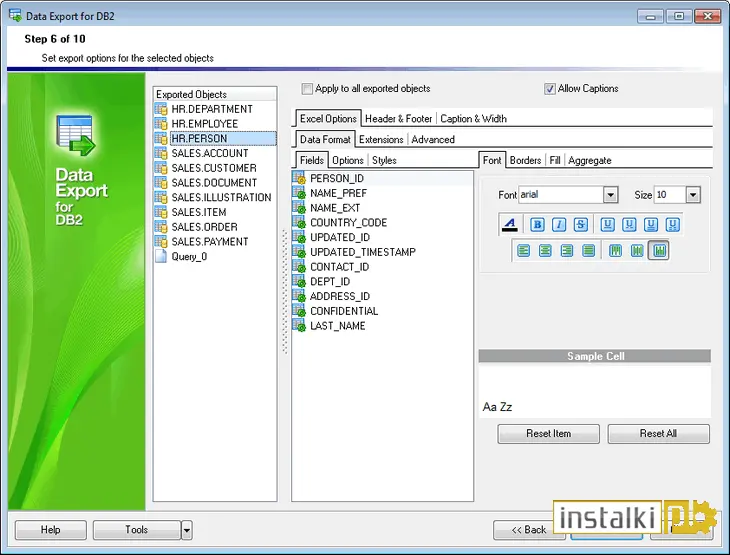
Task: Open the Fill tab
Action: pos(554,160)
